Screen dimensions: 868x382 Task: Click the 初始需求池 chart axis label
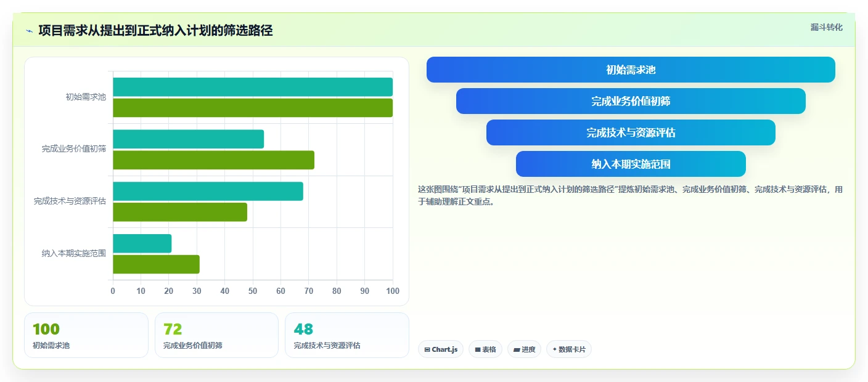(x=86, y=97)
